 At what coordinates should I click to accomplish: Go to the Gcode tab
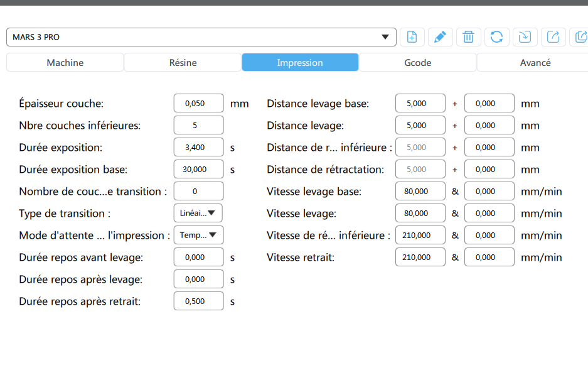(417, 63)
